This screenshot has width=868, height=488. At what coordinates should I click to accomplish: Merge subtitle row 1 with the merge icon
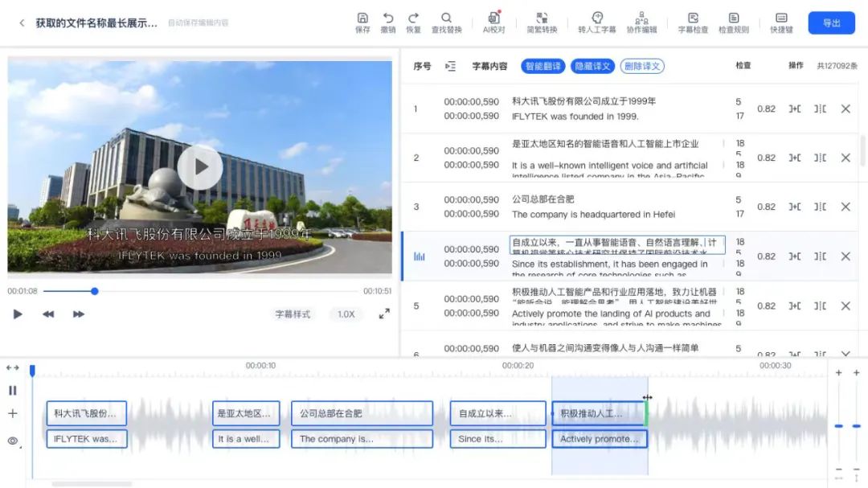pyautogui.click(x=795, y=109)
